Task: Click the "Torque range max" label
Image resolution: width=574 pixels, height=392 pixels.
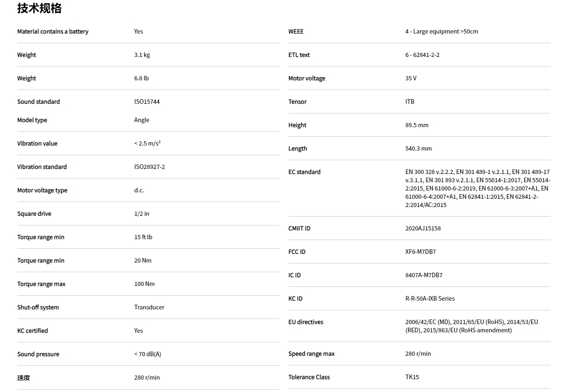Action: (41, 284)
